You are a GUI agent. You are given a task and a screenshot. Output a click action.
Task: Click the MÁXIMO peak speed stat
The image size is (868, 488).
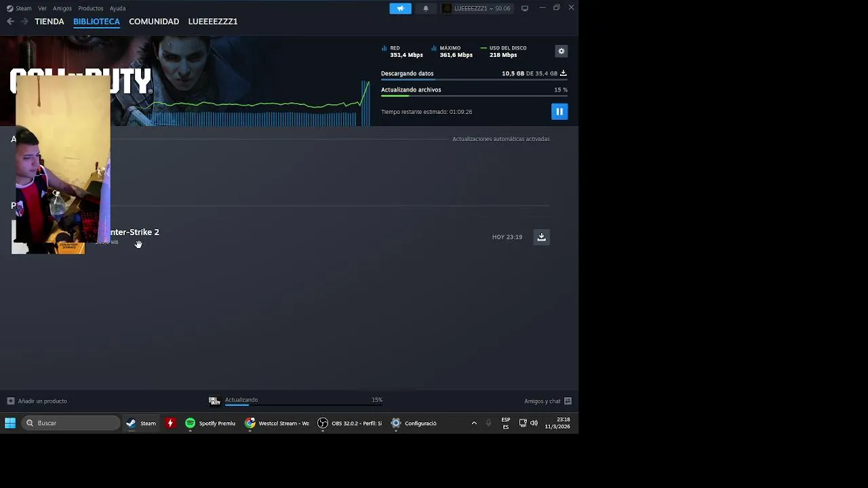[x=452, y=52]
